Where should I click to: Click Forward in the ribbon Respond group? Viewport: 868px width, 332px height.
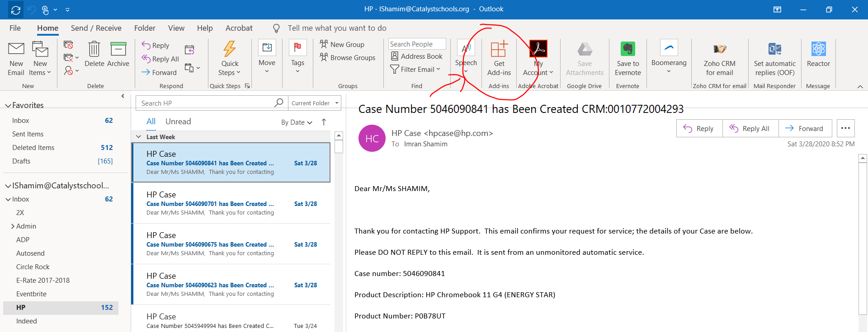[159, 72]
